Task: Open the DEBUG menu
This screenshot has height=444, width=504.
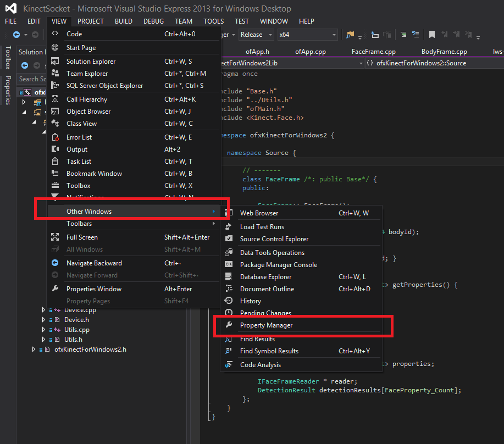Action: [x=153, y=21]
